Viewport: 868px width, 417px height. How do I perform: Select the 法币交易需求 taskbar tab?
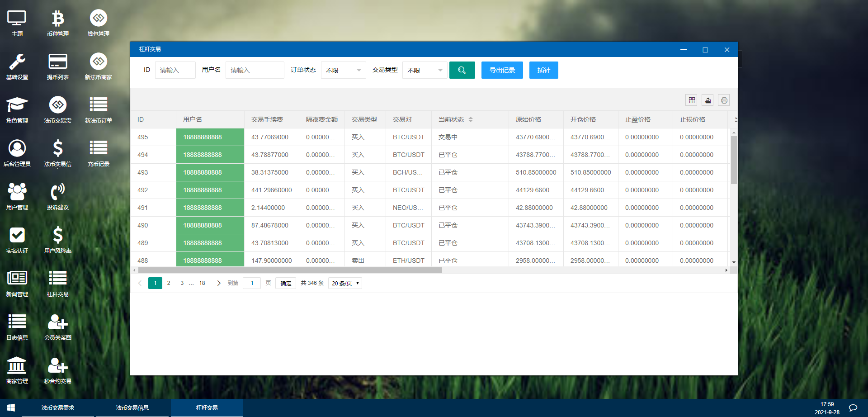click(58, 408)
